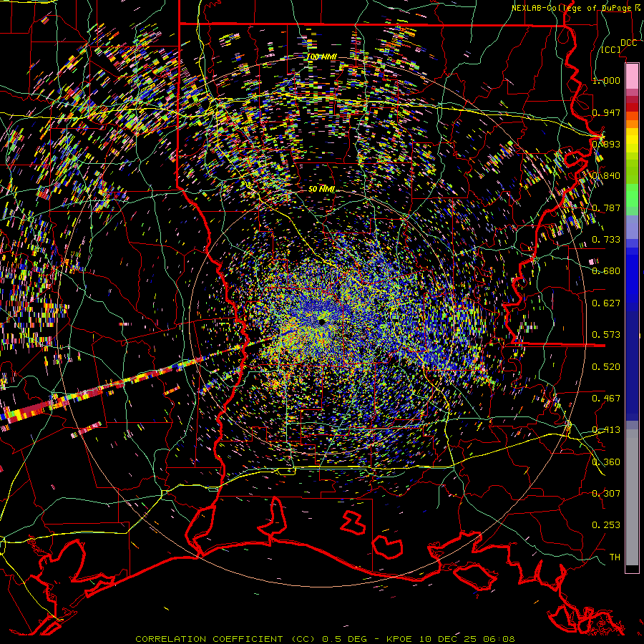Click the 0.520 scale value
Viewport: 644px width, 644px height.
click(606, 367)
